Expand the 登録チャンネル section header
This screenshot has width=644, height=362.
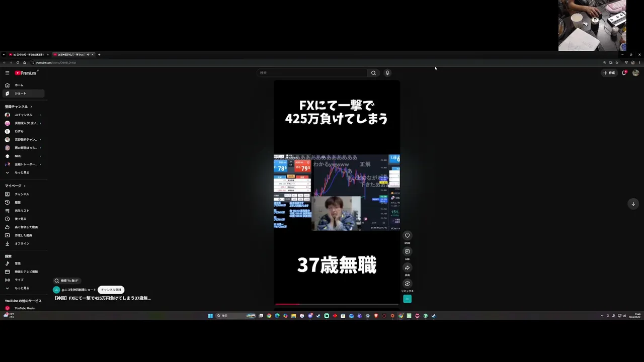point(19,107)
